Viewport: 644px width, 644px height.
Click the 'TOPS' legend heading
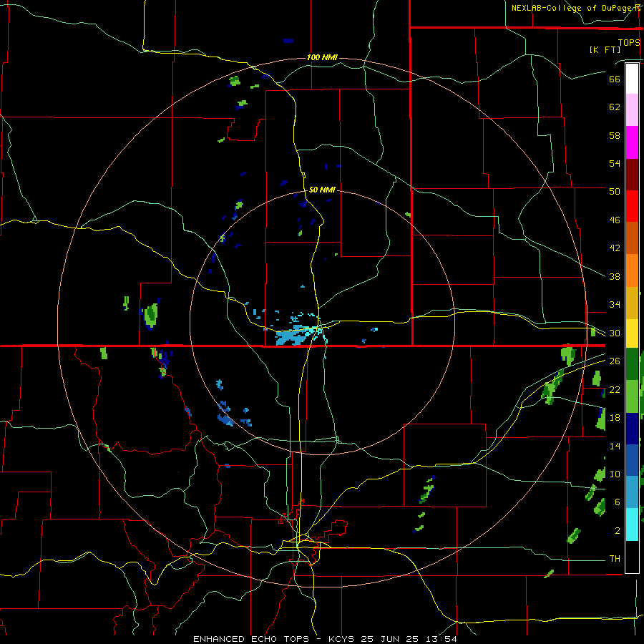click(629, 43)
